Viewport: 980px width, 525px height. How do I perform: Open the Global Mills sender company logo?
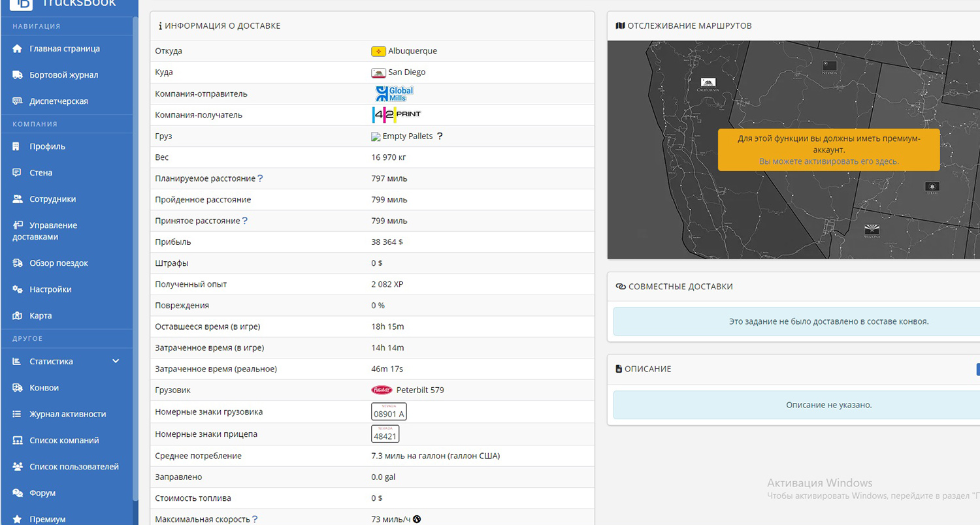tap(394, 94)
